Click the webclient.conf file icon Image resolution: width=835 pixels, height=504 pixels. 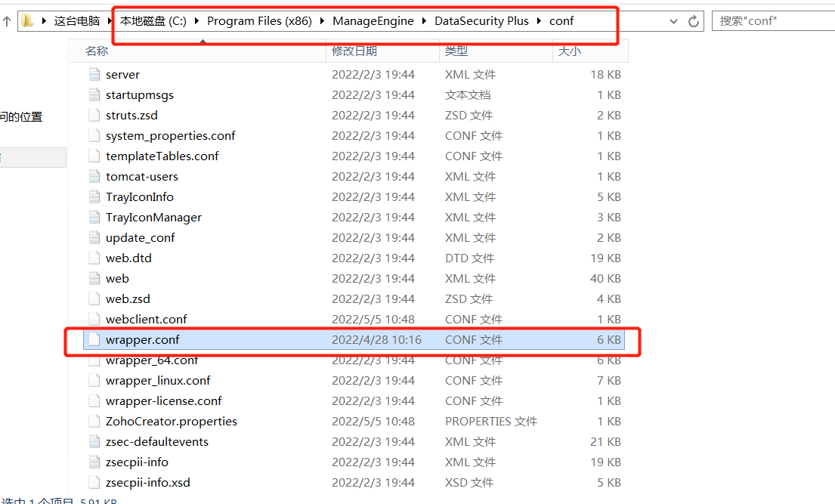coord(94,319)
